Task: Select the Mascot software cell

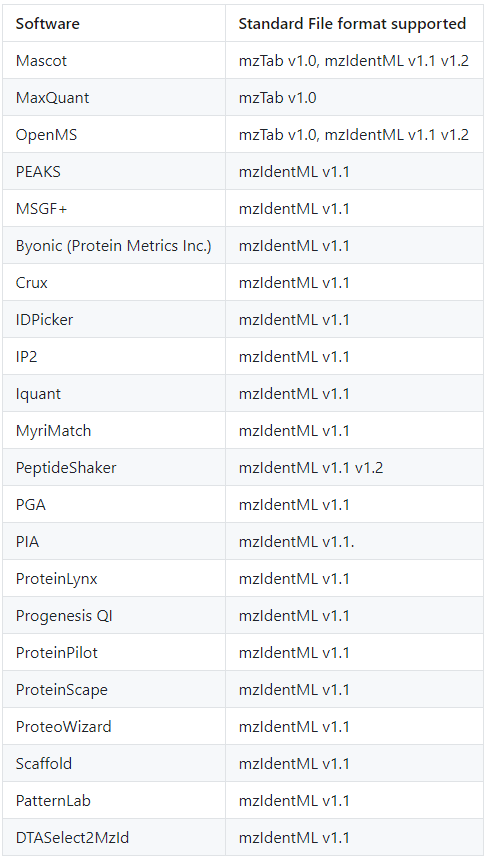Action: pos(114,60)
